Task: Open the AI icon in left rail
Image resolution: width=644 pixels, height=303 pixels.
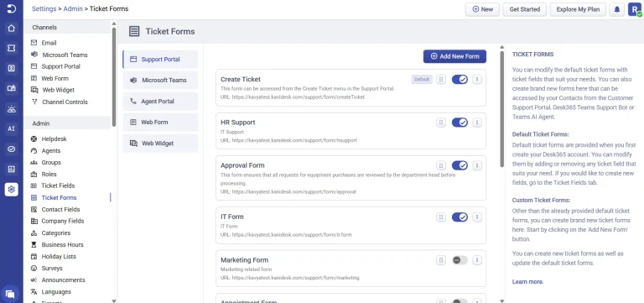Action: click(x=12, y=128)
